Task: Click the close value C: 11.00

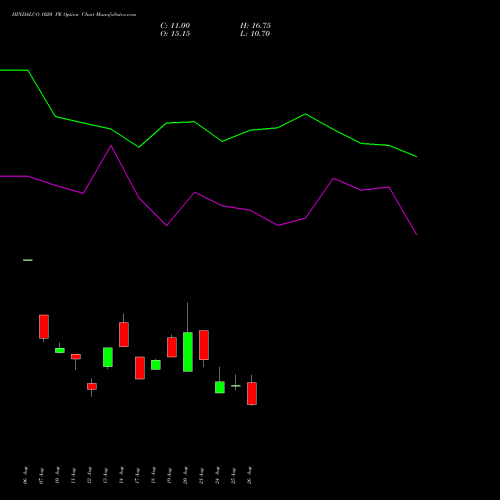Action: (x=175, y=26)
